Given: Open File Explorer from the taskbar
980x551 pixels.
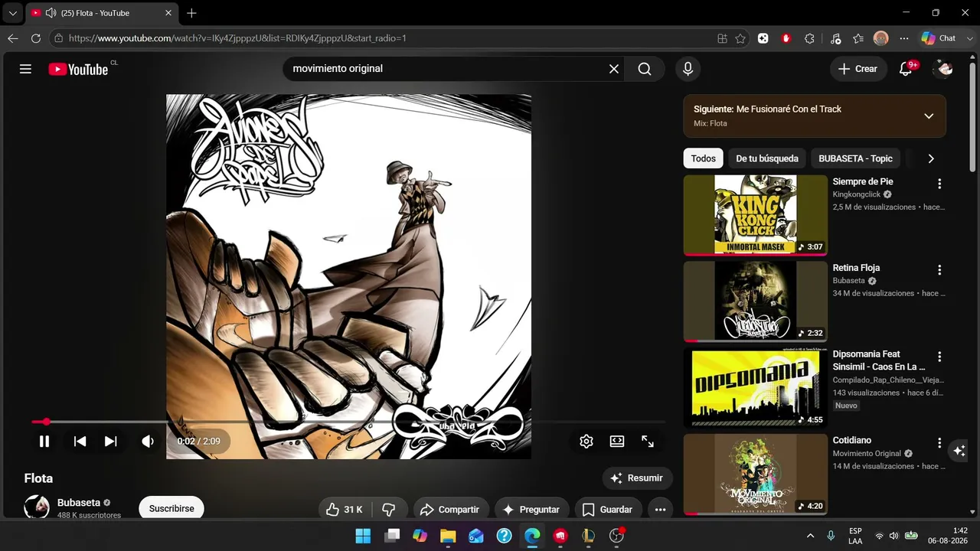Looking at the screenshot, I should pos(448,536).
